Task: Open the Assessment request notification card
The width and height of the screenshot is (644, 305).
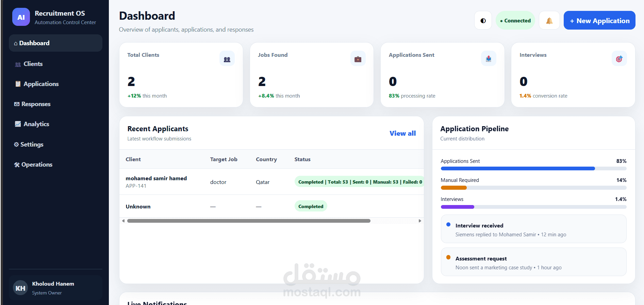Action: [533, 262]
